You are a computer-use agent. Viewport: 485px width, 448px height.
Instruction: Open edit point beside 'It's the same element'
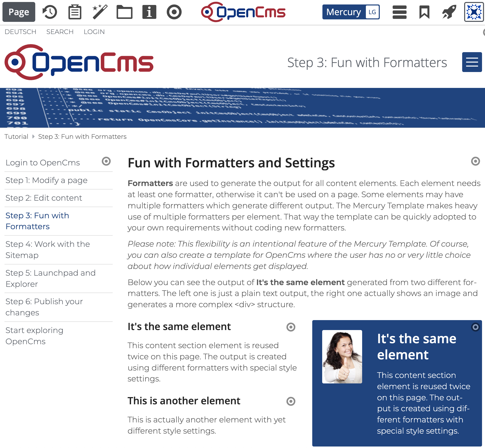[x=291, y=327]
